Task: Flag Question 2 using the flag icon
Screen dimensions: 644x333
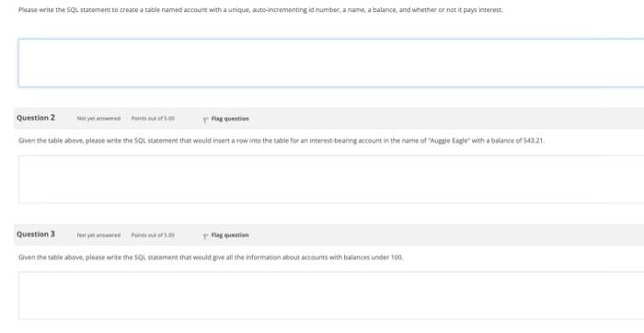Action: tap(206, 119)
